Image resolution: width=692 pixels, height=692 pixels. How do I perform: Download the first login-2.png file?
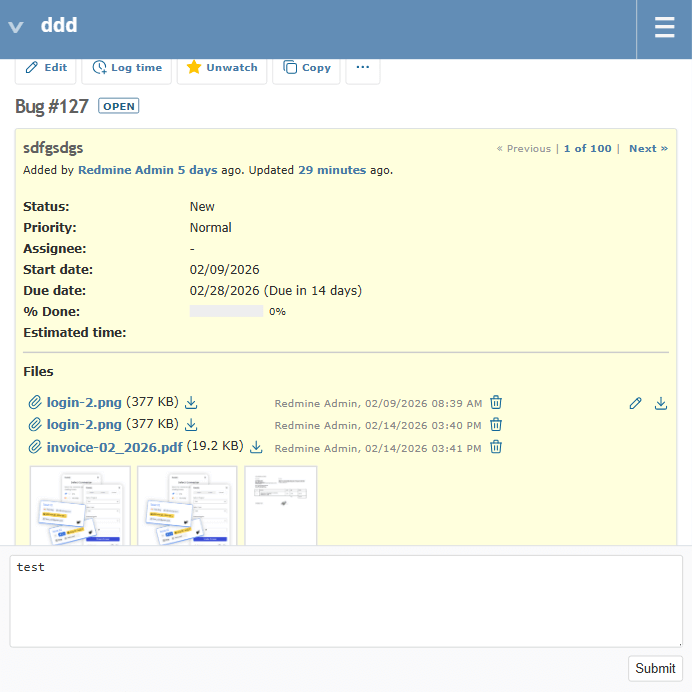click(192, 403)
